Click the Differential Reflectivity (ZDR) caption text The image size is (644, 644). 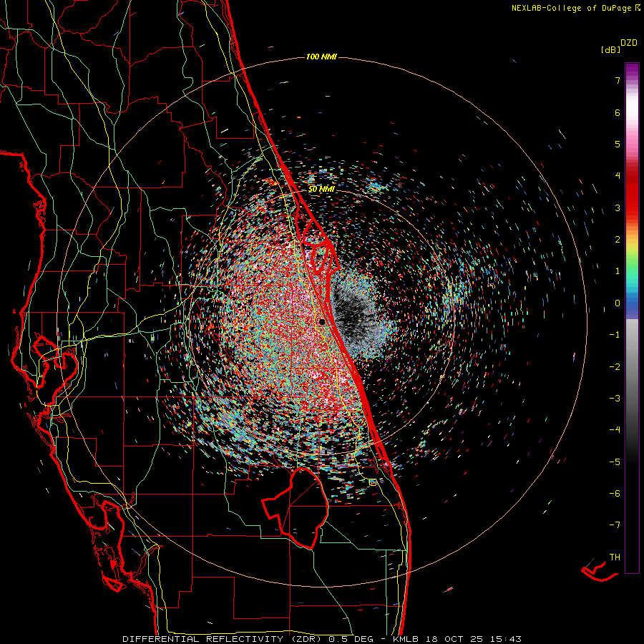(x=224, y=639)
